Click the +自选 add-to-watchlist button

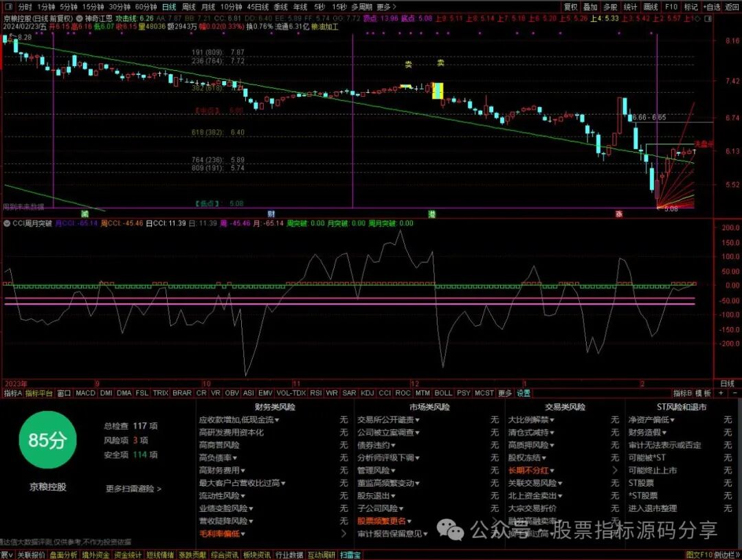pyautogui.click(x=711, y=7)
